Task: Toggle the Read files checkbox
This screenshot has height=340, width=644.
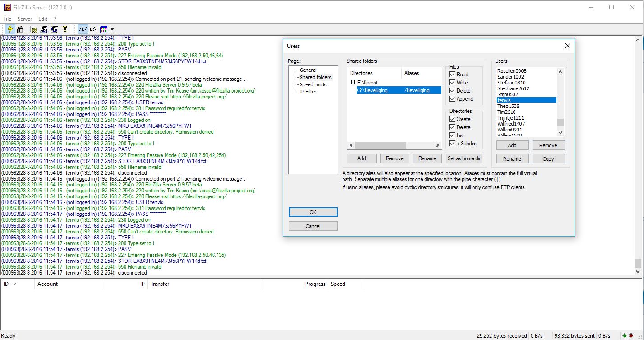Action: [x=453, y=75]
